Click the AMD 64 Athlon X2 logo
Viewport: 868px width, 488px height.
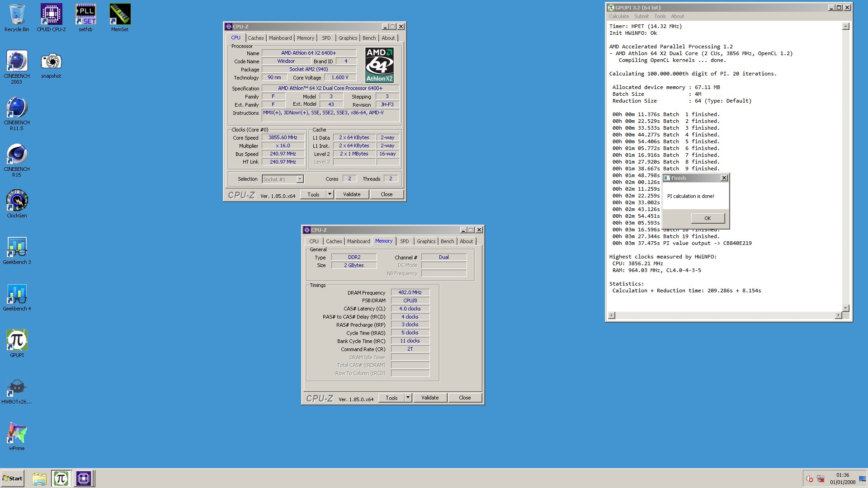coord(379,65)
